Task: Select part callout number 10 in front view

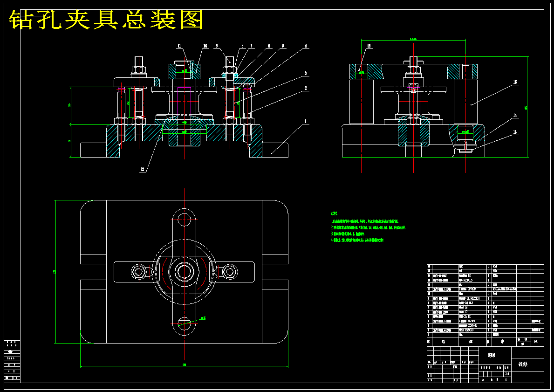Action: pos(205,46)
